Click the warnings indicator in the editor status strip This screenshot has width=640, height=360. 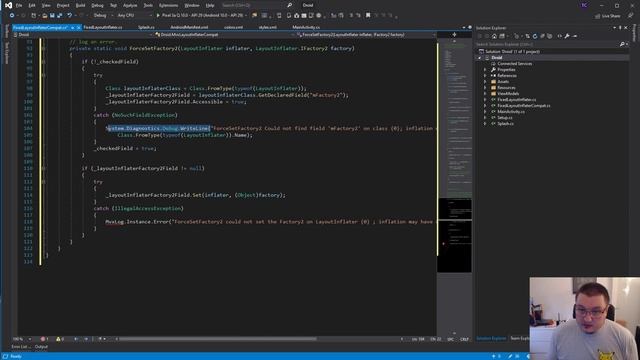click(60, 339)
